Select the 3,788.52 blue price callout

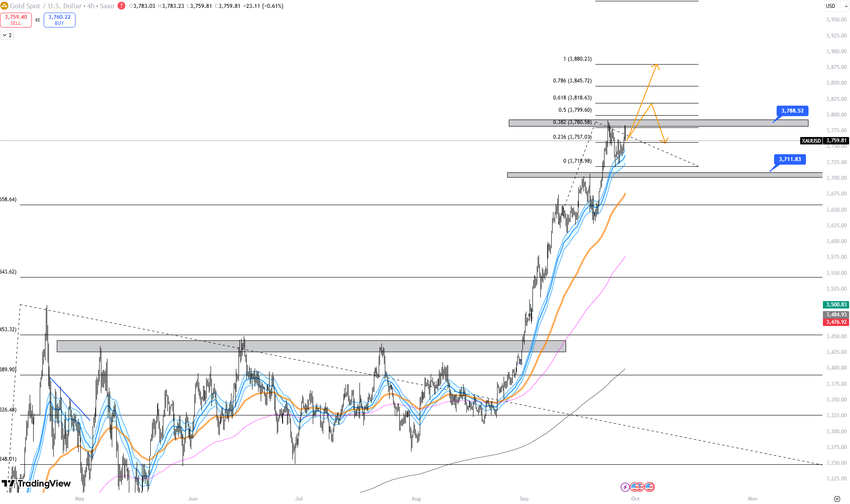792,111
